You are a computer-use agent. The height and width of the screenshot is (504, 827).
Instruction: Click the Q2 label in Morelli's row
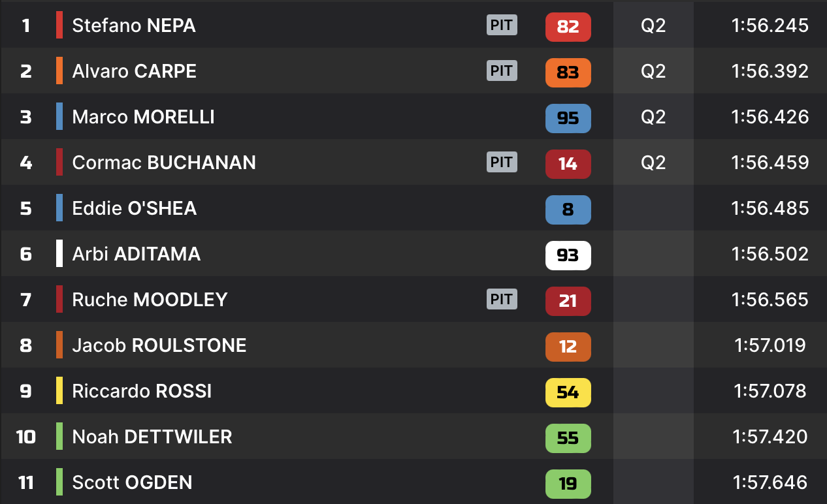click(653, 117)
